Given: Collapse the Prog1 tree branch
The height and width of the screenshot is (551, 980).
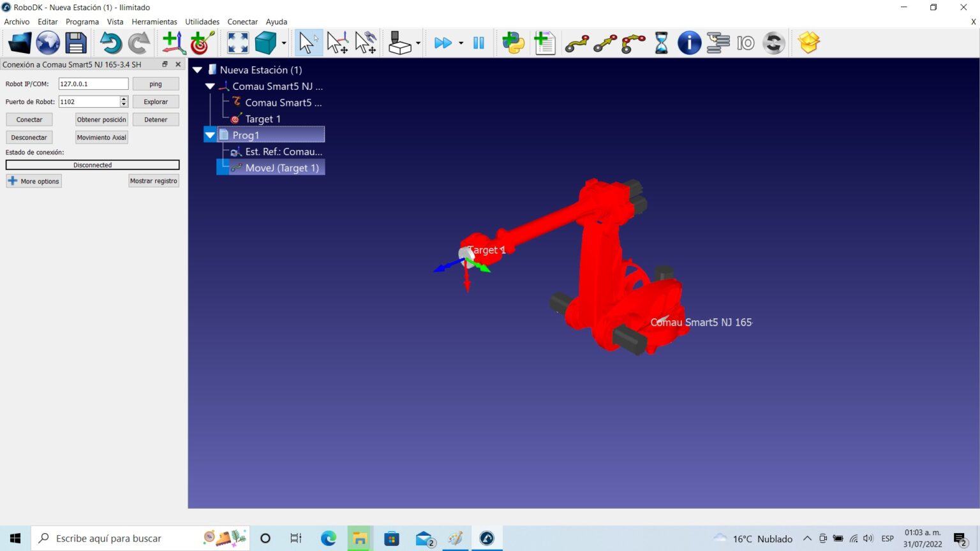Looking at the screenshot, I should point(210,135).
